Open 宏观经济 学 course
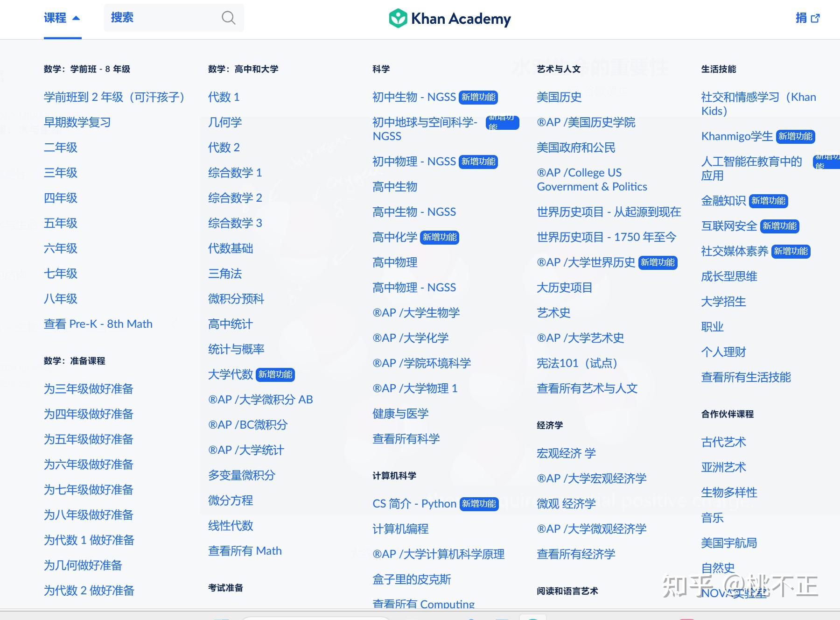 pyautogui.click(x=566, y=453)
